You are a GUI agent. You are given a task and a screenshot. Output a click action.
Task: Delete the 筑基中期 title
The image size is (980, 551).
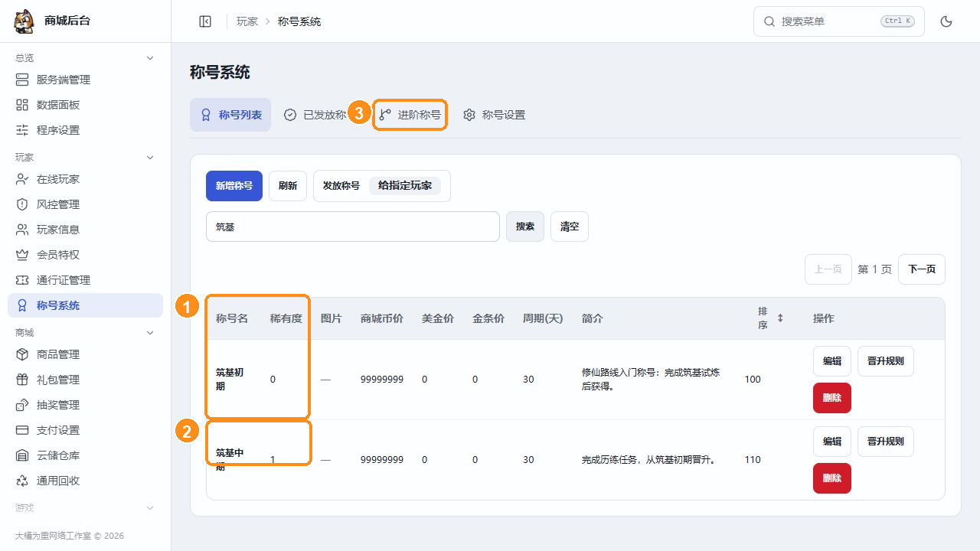[x=832, y=478]
